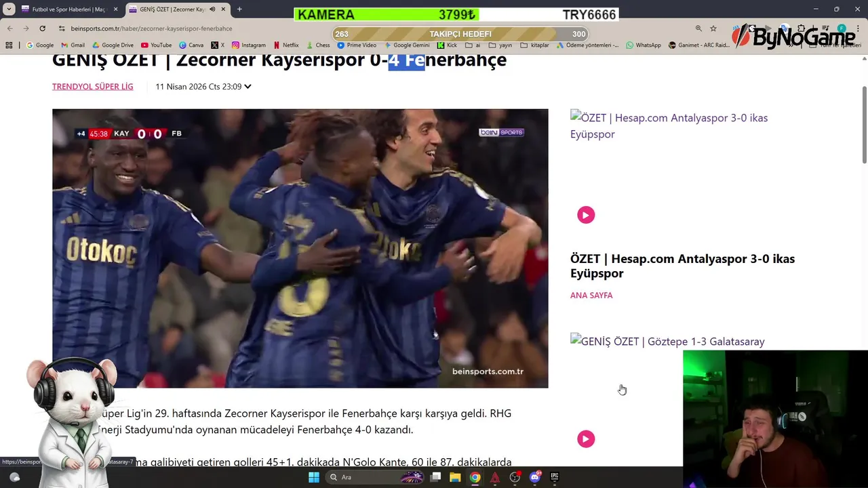This screenshot has width=868, height=488.
Task: Click the page vertical scrollbar thumb
Action: (x=865, y=125)
